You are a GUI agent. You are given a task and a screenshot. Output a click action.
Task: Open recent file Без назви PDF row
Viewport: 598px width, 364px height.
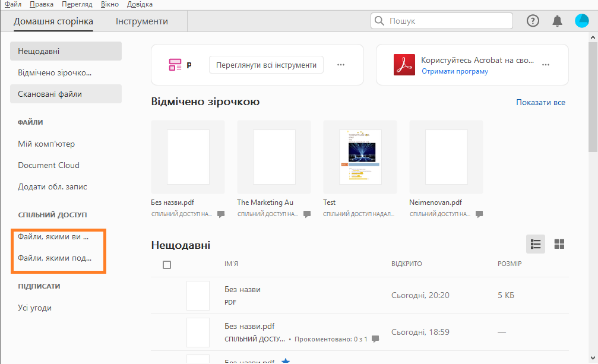click(360, 295)
